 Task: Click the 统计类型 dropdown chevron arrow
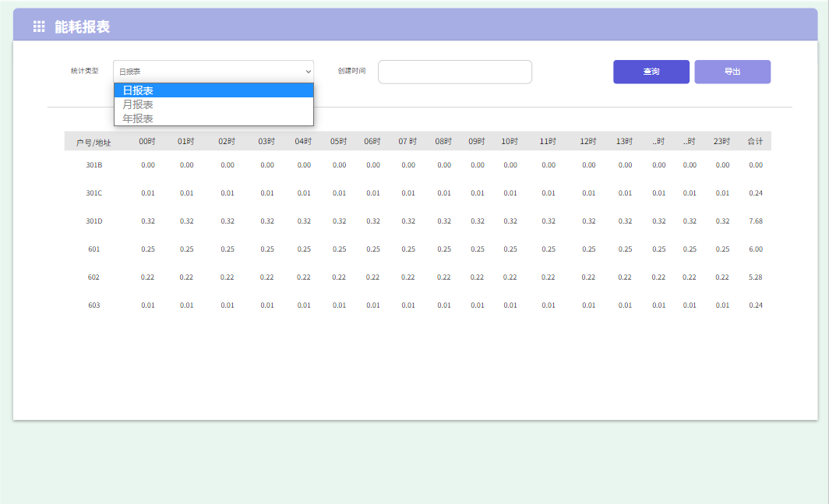coord(308,72)
